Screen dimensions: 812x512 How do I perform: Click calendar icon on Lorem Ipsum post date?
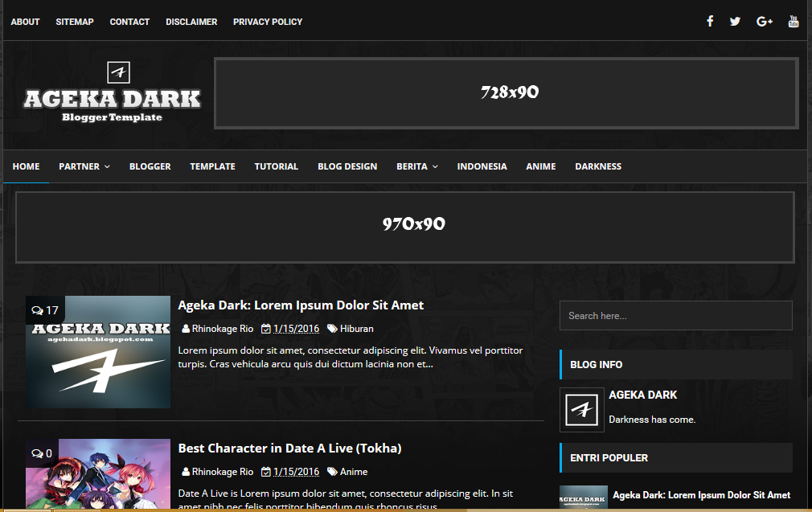265,329
